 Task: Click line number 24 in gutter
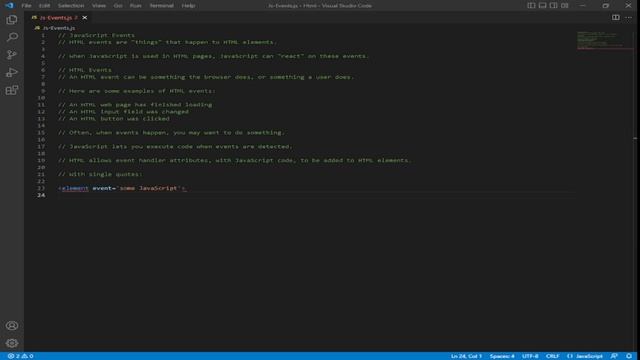(x=41, y=195)
